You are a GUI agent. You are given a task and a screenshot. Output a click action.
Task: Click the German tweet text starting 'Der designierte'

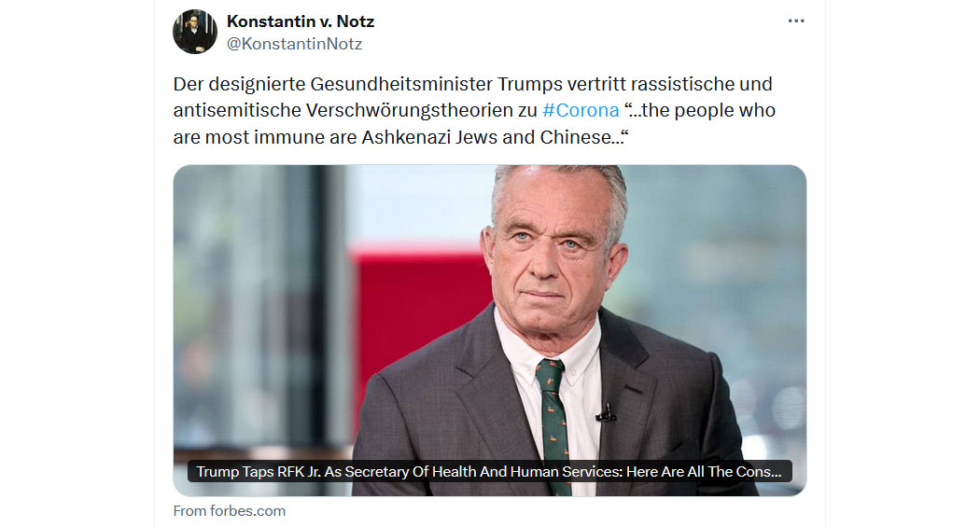point(474,110)
